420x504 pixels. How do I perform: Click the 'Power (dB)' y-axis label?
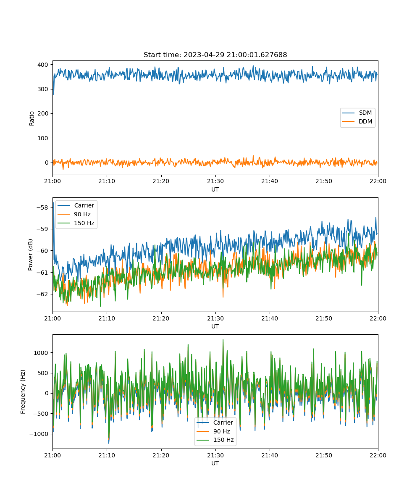(31, 255)
